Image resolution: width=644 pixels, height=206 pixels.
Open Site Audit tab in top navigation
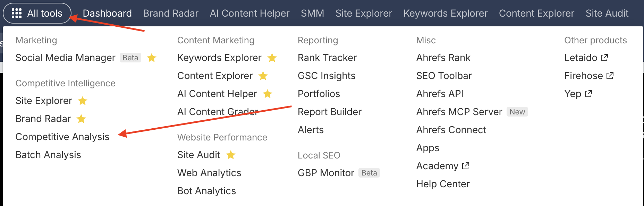607,13
